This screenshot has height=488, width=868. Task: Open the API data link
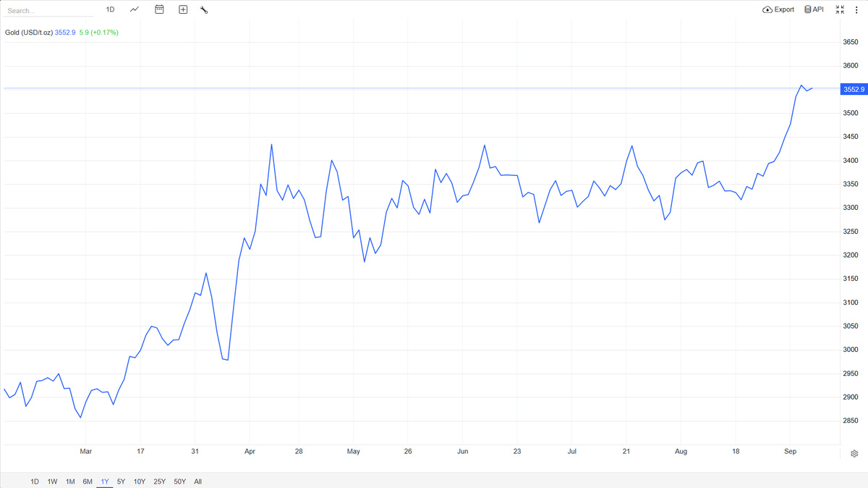(814, 9)
